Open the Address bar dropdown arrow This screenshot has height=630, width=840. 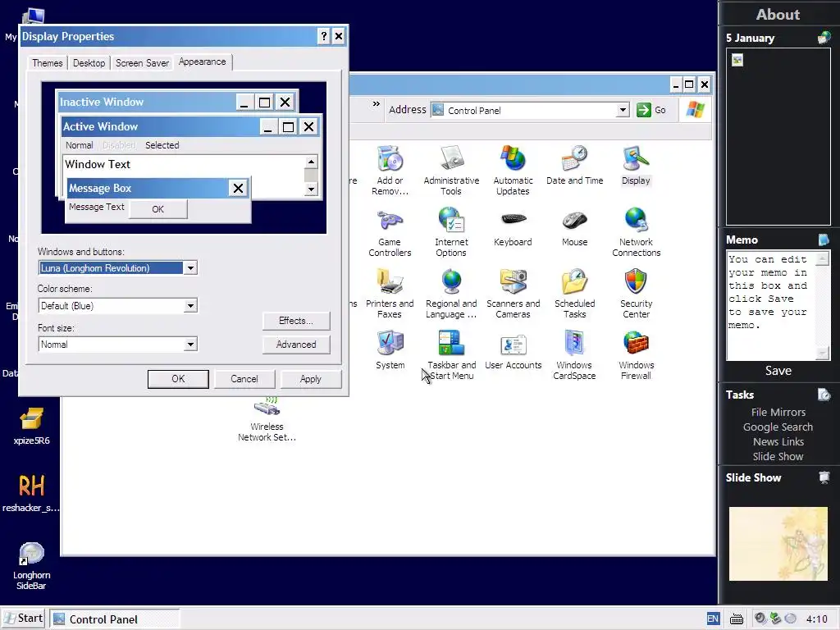[x=623, y=111]
